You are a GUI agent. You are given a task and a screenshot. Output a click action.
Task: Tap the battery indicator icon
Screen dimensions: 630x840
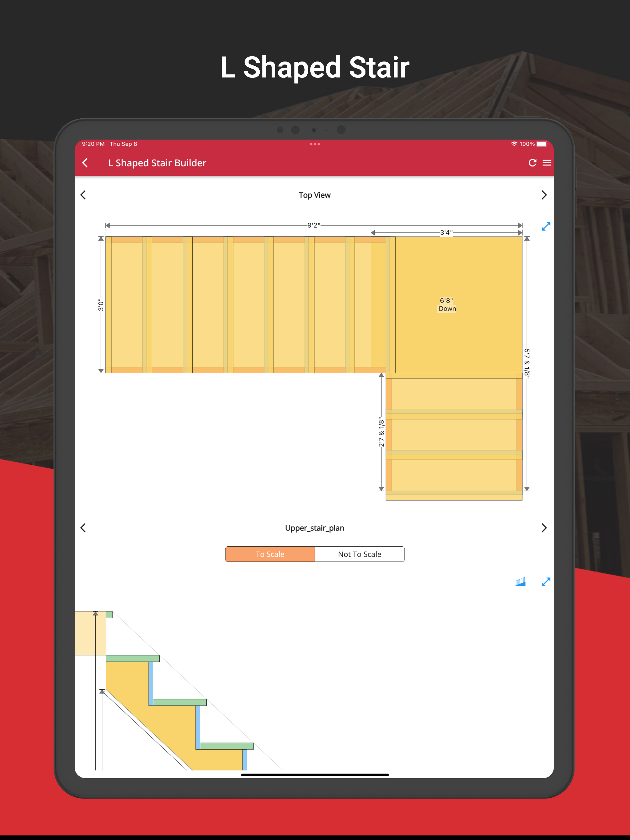542,144
